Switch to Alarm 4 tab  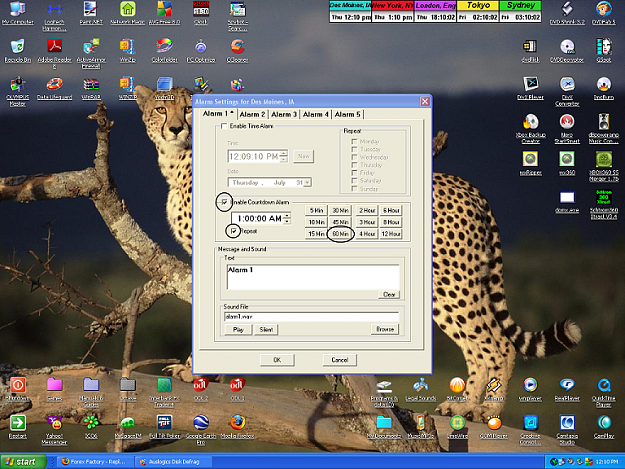[315, 114]
